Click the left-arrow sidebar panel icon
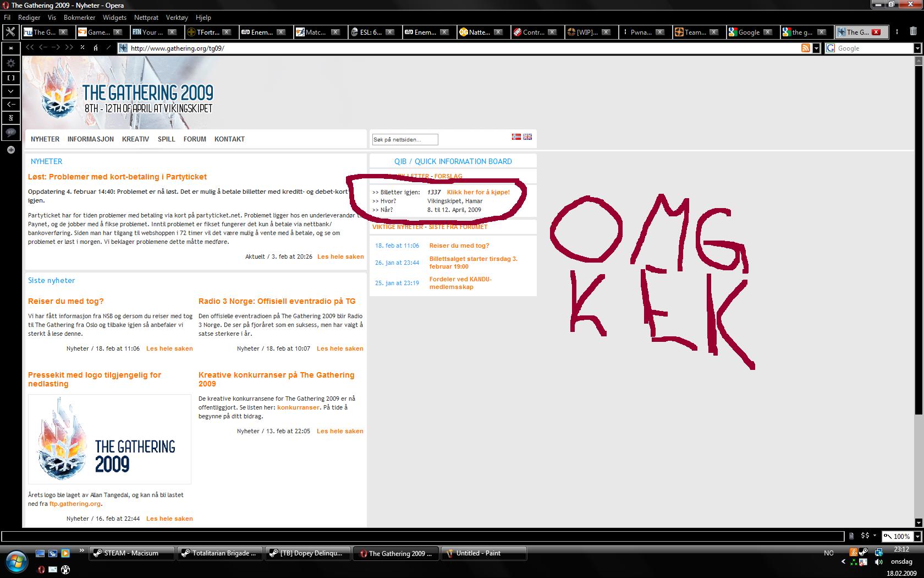Image resolution: width=924 pixels, height=578 pixels. [10, 104]
